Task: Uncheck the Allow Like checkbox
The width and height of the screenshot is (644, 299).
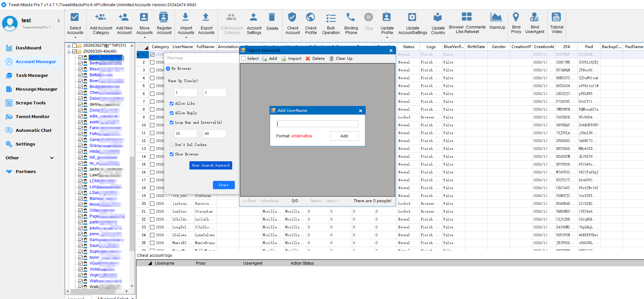Action: pyautogui.click(x=172, y=104)
